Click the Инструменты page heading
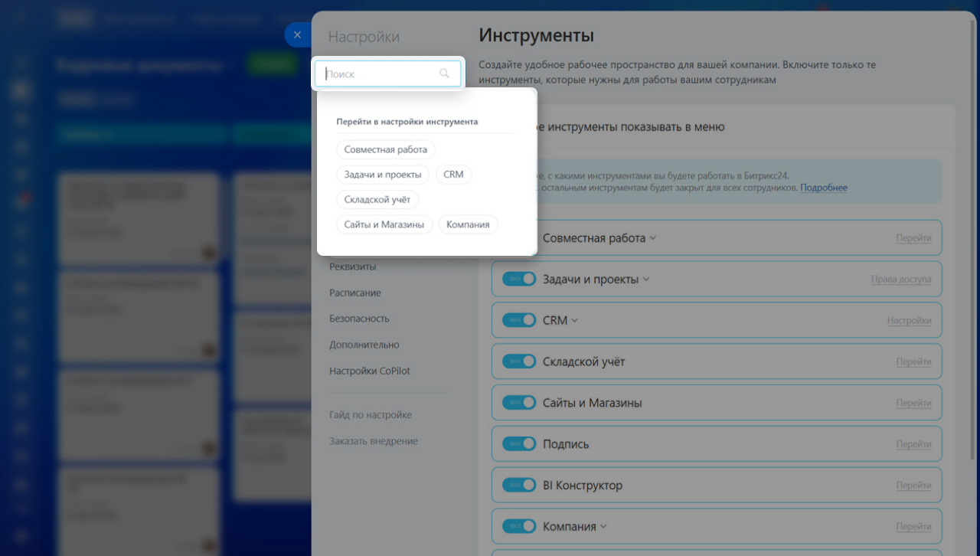980x556 pixels. (537, 35)
